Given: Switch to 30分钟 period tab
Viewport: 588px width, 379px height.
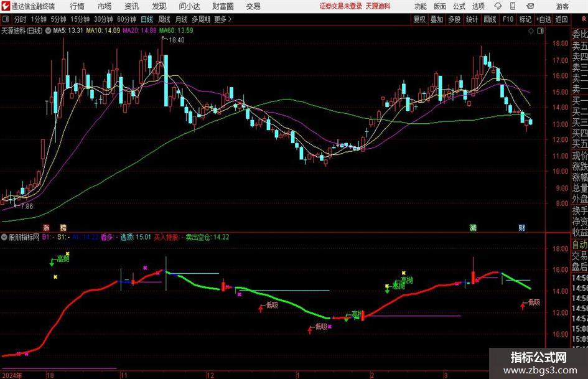Looking at the screenshot, I should (103, 19).
